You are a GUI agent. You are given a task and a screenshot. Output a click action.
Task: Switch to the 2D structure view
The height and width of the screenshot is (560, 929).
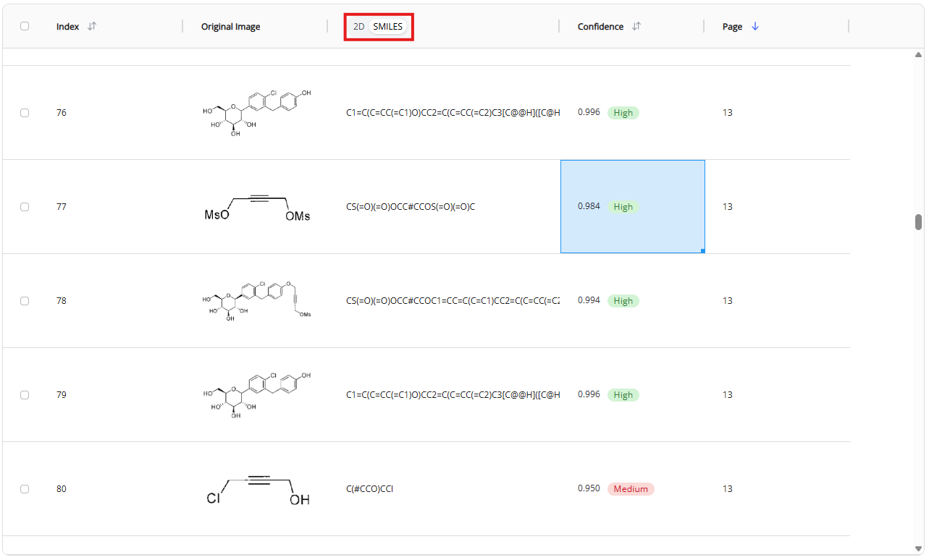click(x=358, y=27)
